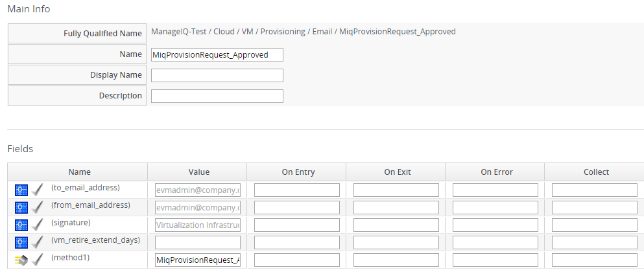This screenshot has width=644, height=270.
Task: Edit the to_email_address Value field
Action: tap(198, 190)
